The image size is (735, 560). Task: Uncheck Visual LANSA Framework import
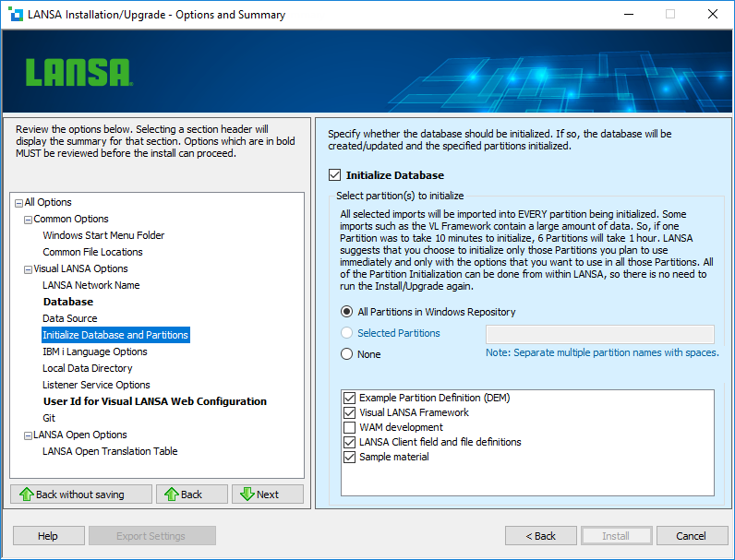350,412
